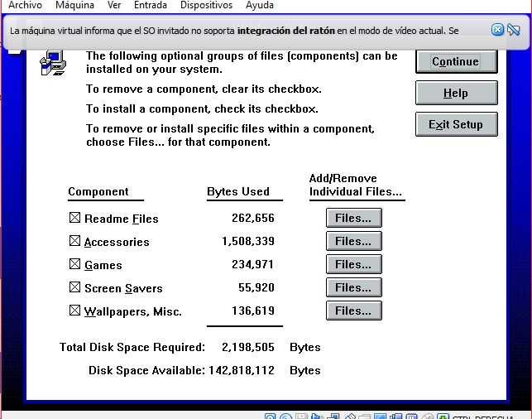
Task: Open the Máquina menu
Action: coord(74,6)
